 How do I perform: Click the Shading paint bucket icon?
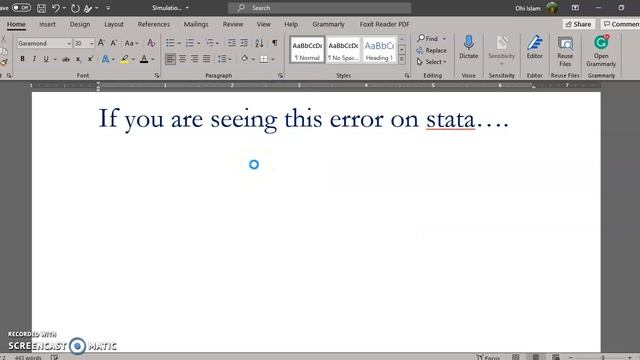coord(244,59)
